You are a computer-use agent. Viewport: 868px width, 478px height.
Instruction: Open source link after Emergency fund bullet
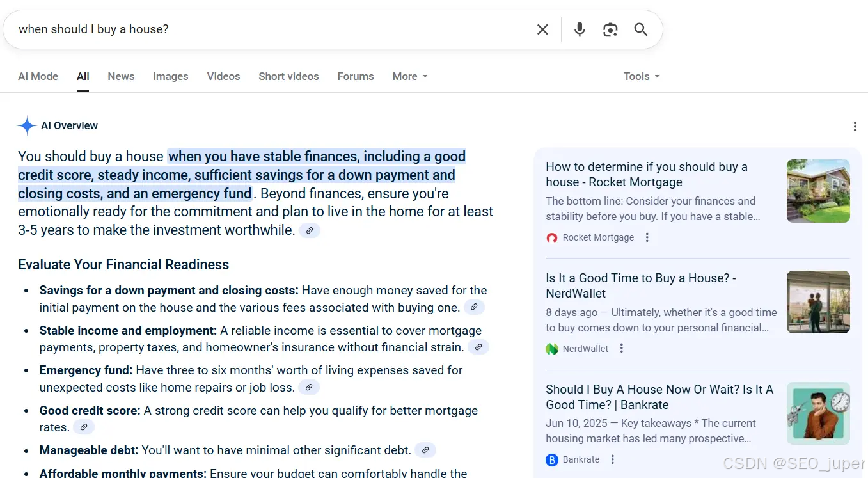point(309,387)
